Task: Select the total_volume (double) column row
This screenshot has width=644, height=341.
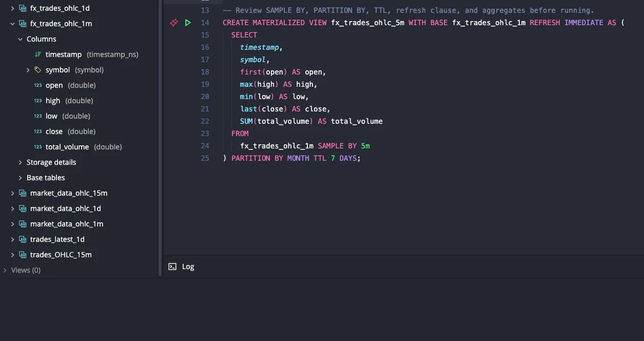Action: click(79, 147)
